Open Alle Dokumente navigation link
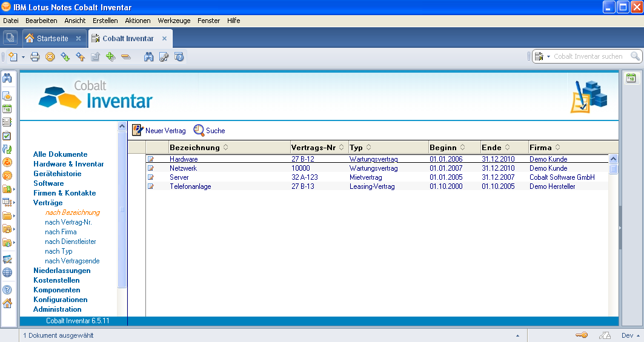 point(61,154)
